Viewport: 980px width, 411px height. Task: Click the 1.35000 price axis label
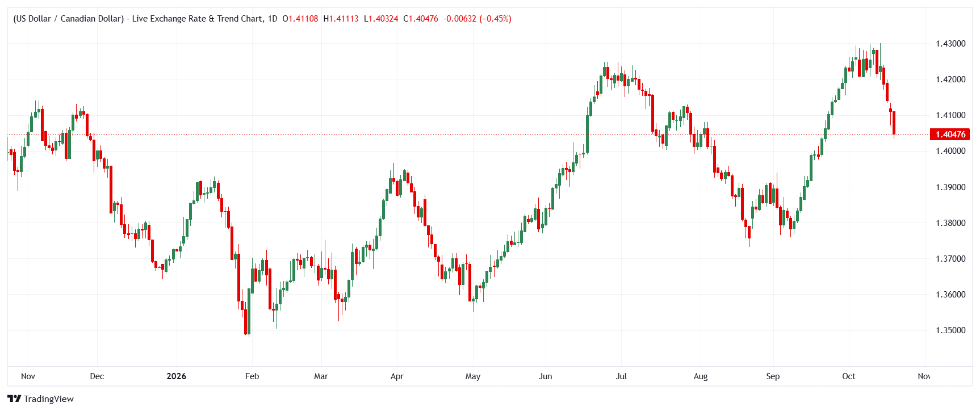click(x=950, y=330)
